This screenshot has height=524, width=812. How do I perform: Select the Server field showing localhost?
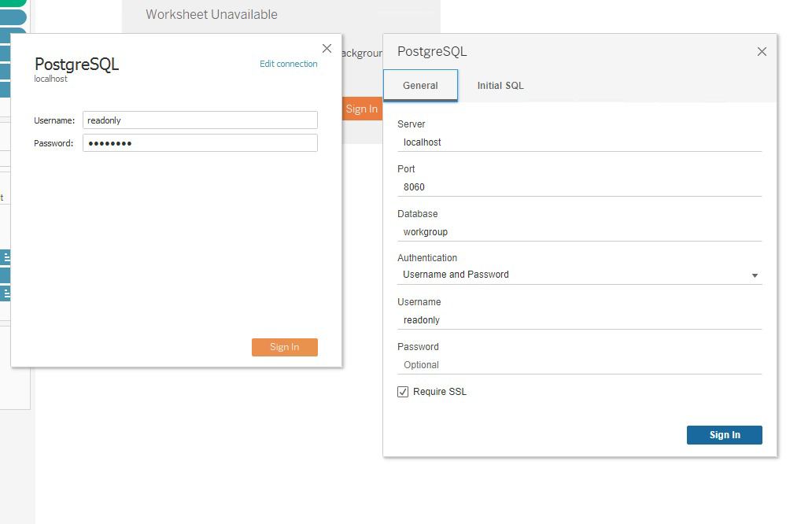(579, 142)
